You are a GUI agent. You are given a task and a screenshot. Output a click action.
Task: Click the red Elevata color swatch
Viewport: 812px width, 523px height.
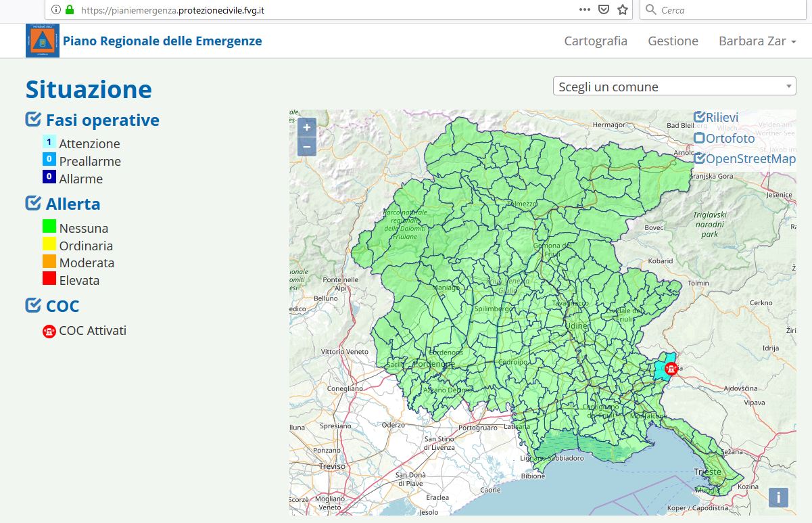point(49,278)
